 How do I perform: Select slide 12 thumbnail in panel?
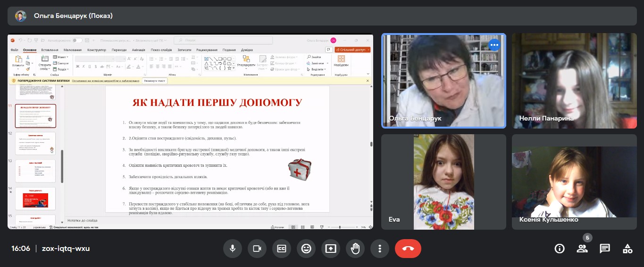pyautogui.click(x=35, y=143)
